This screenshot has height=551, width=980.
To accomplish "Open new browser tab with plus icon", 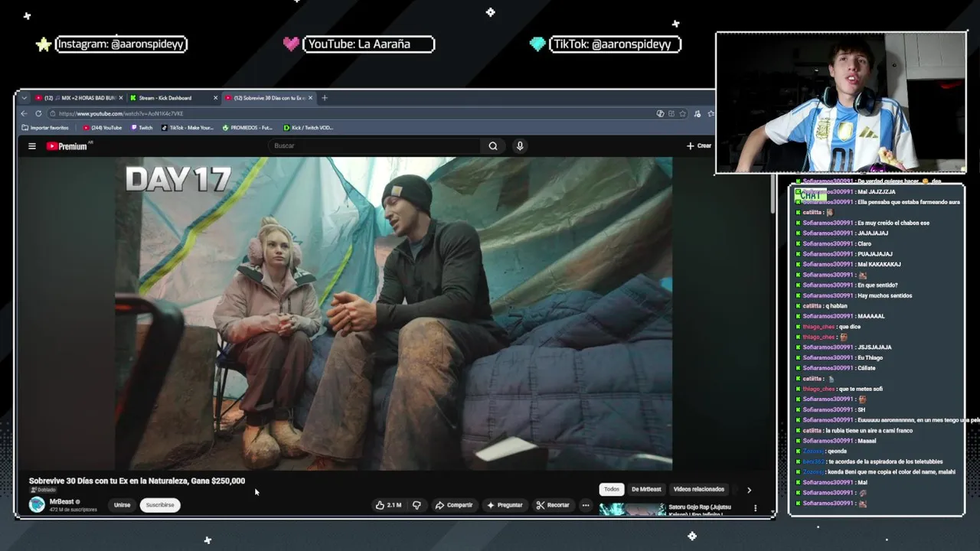I will tap(325, 98).
